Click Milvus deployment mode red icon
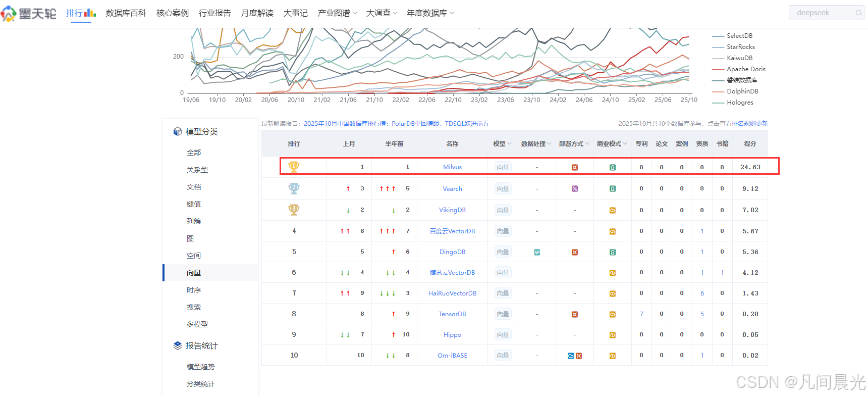868x397 pixels. 575,167
